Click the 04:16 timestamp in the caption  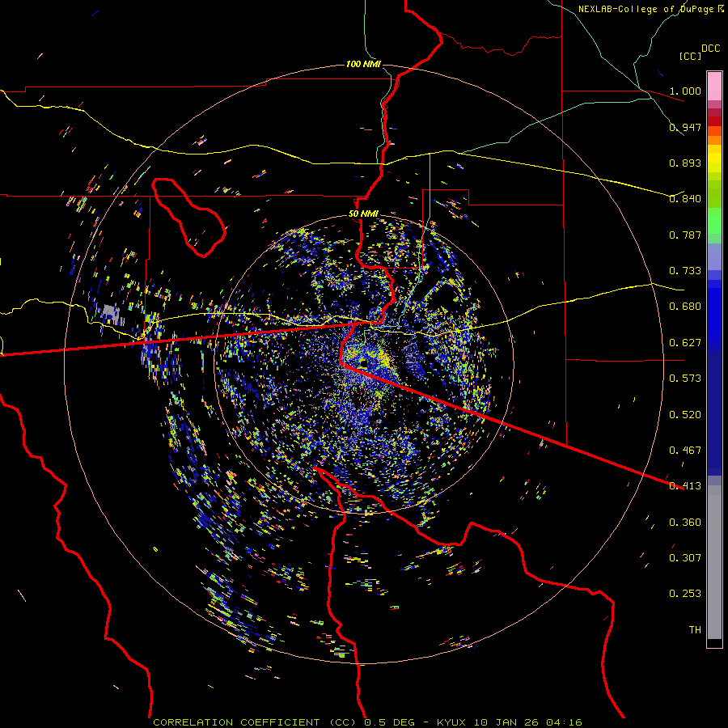click(x=564, y=722)
